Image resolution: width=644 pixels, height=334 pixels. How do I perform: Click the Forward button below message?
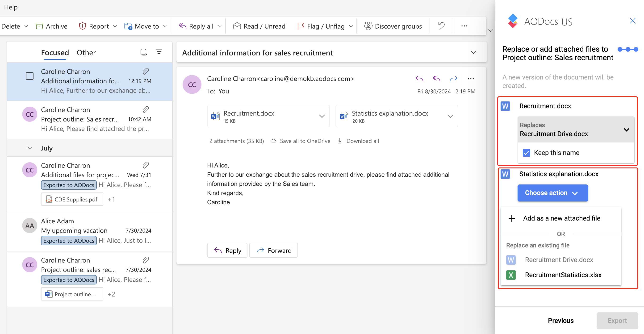coord(274,250)
